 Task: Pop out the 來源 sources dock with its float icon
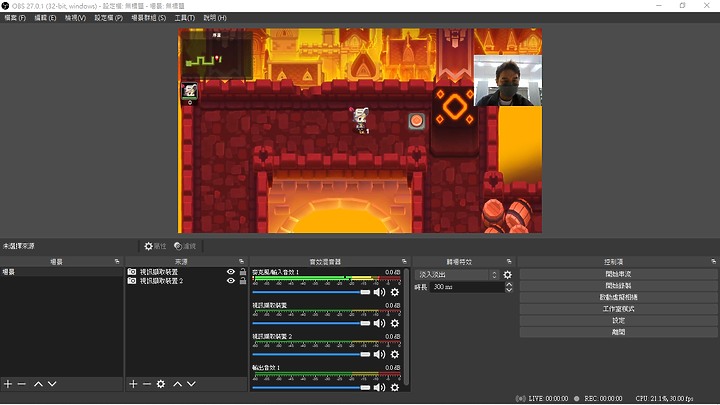click(242, 261)
